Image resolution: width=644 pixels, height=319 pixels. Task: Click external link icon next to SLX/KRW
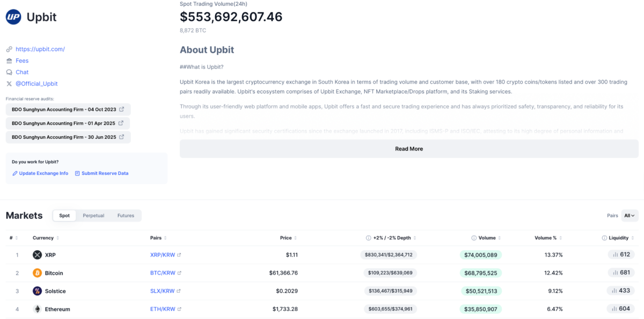179,291
